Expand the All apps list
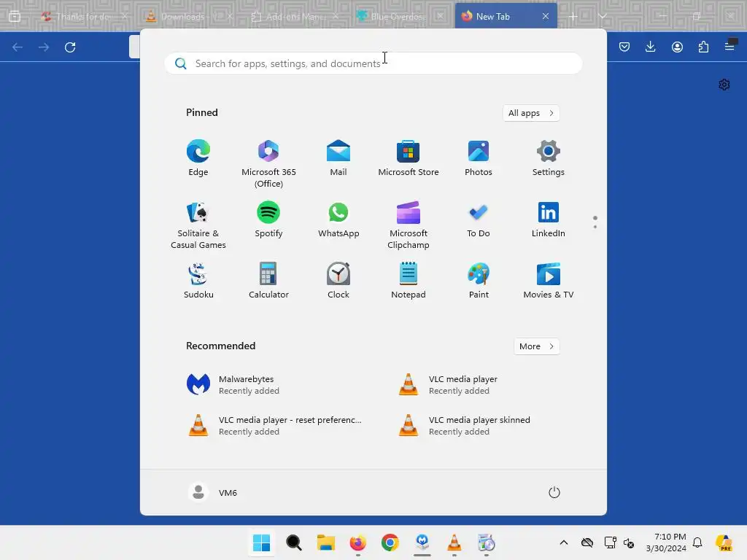 click(x=531, y=113)
